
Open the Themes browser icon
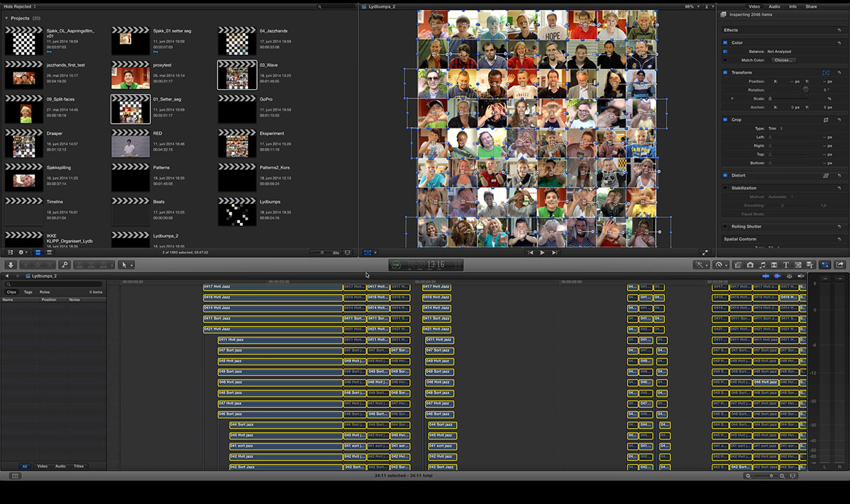[810, 265]
